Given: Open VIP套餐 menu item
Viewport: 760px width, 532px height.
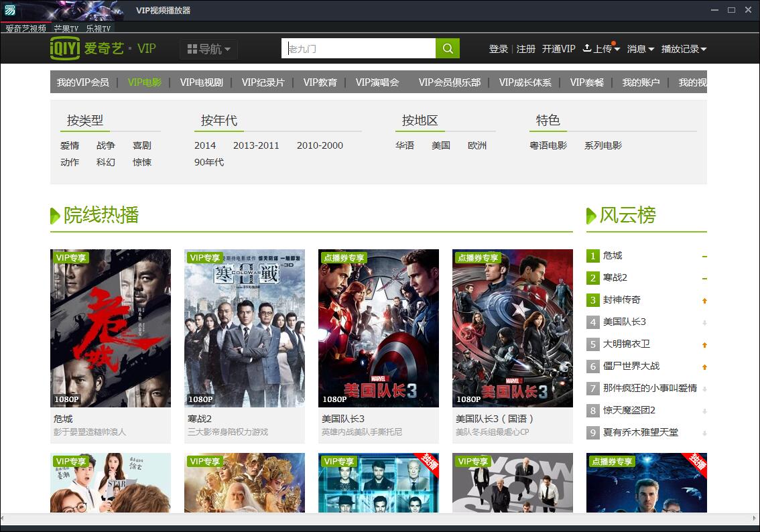Looking at the screenshot, I should click(x=587, y=82).
